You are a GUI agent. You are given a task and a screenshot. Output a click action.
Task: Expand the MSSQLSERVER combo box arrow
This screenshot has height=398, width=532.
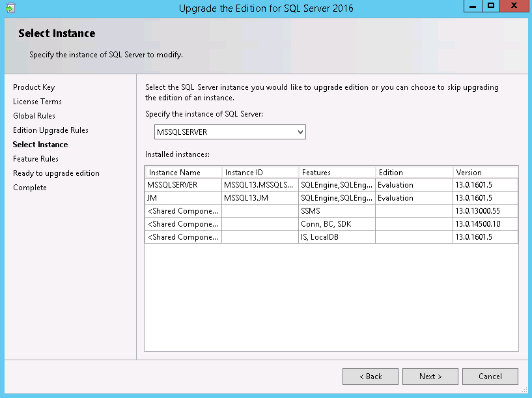(x=300, y=132)
